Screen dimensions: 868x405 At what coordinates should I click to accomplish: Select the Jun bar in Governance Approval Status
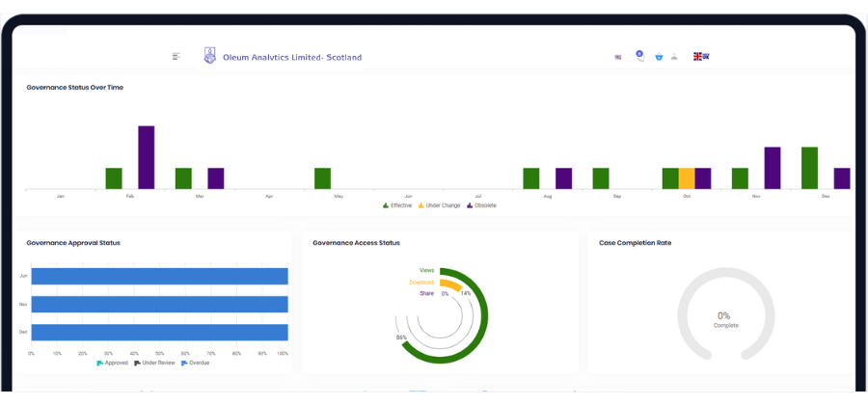(x=159, y=276)
